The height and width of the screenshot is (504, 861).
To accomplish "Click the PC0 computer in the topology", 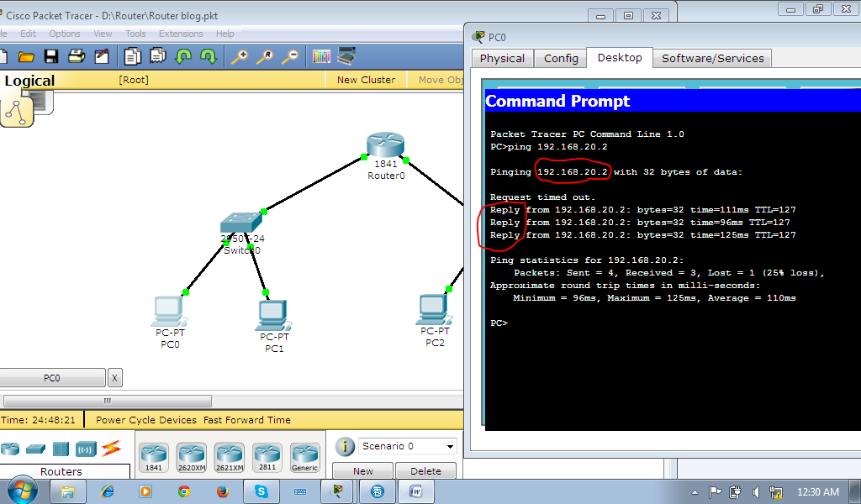I will [x=170, y=311].
